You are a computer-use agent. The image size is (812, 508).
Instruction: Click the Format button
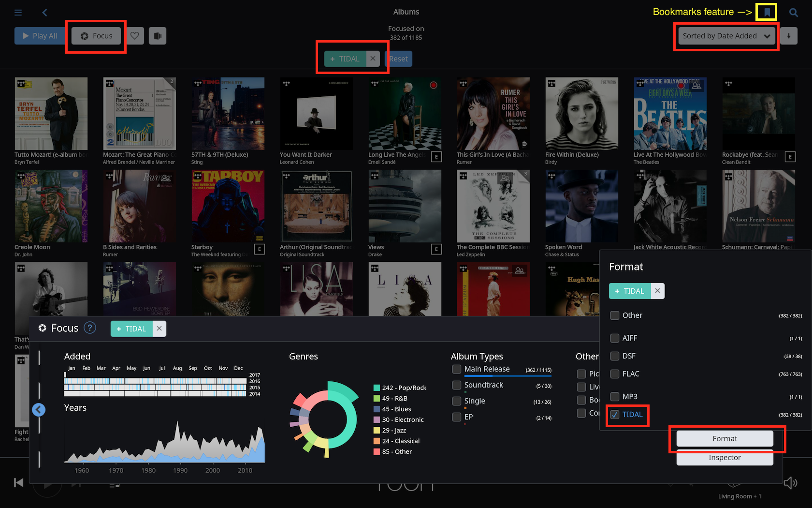point(725,438)
